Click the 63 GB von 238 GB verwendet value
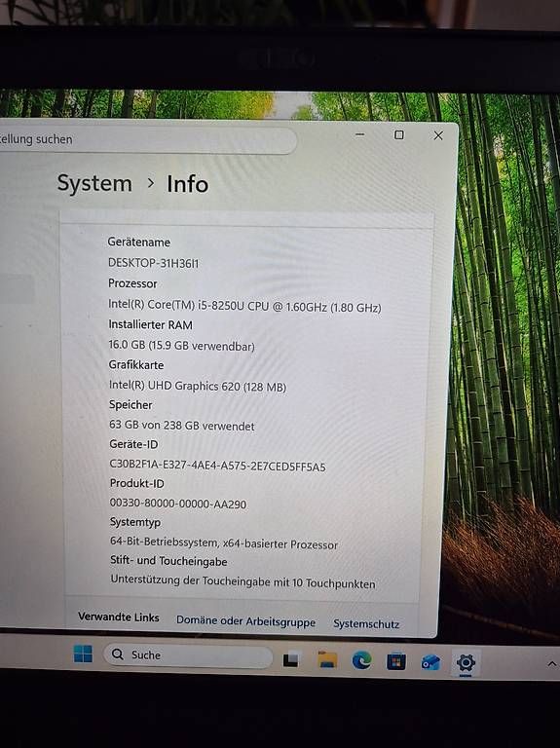560x748 pixels. pyautogui.click(x=182, y=425)
